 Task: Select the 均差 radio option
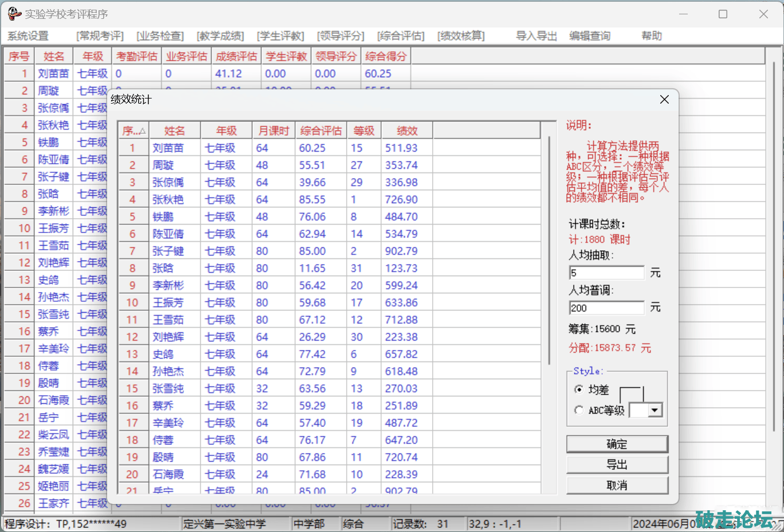[x=579, y=389]
